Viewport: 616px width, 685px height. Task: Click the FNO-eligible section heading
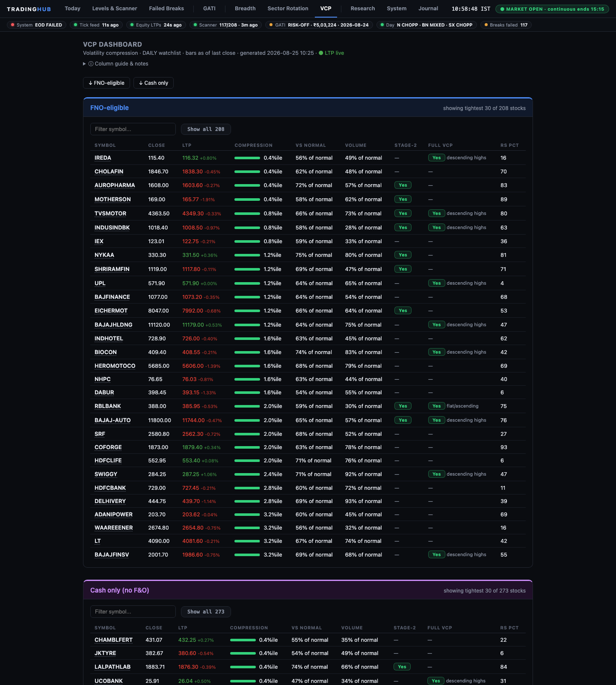pos(110,108)
